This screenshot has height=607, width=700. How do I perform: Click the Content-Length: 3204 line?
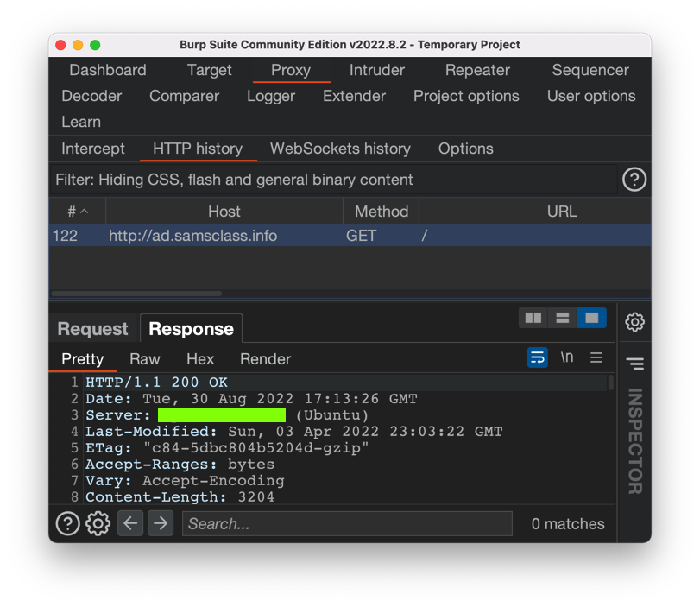tap(180, 497)
